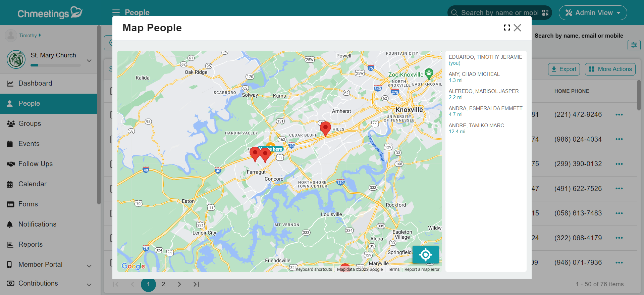Expand the map to fullscreen
Image resolution: width=644 pixels, height=295 pixels.
[507, 28]
